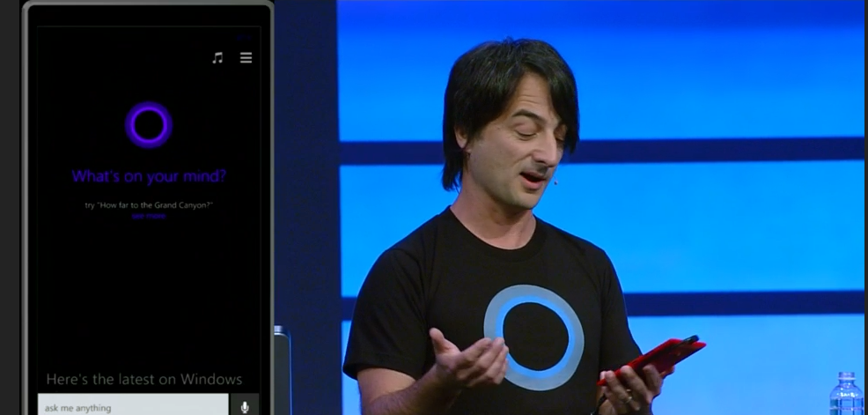
Task: Click the microphone button
Action: click(245, 407)
